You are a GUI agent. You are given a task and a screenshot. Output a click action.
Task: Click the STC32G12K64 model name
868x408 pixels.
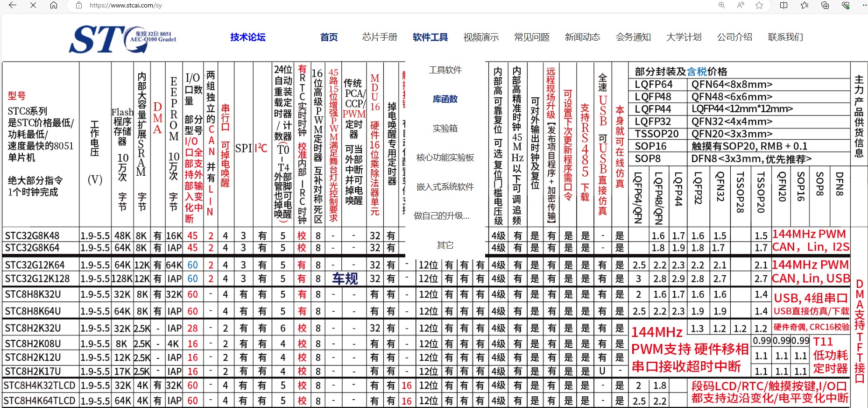[x=35, y=265]
